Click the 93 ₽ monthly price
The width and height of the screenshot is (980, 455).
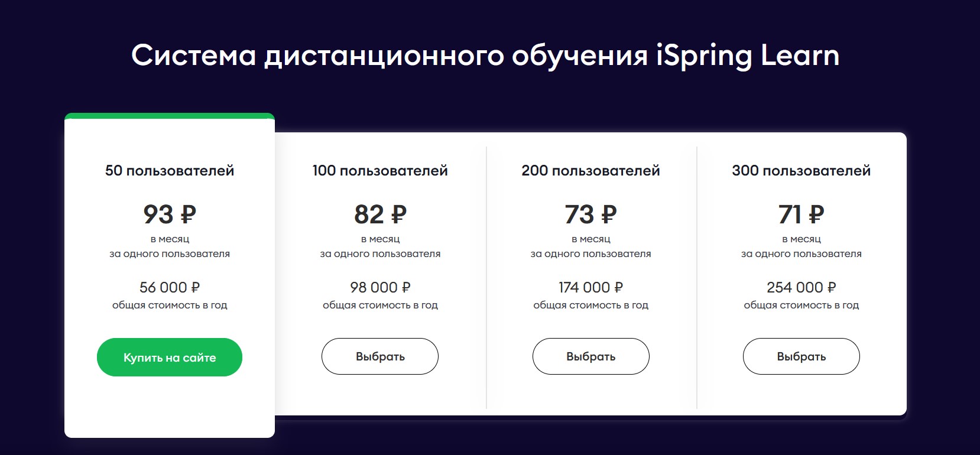click(170, 214)
